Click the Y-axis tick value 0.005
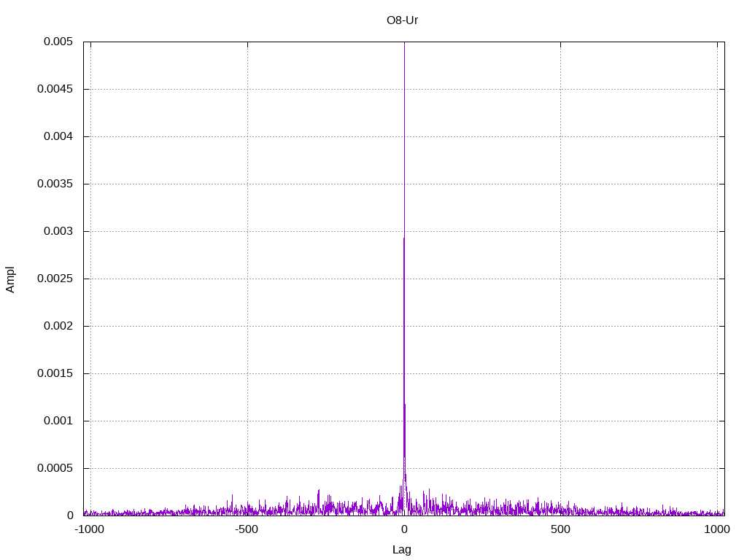Viewport: 747px width, 560px height. (x=58, y=42)
